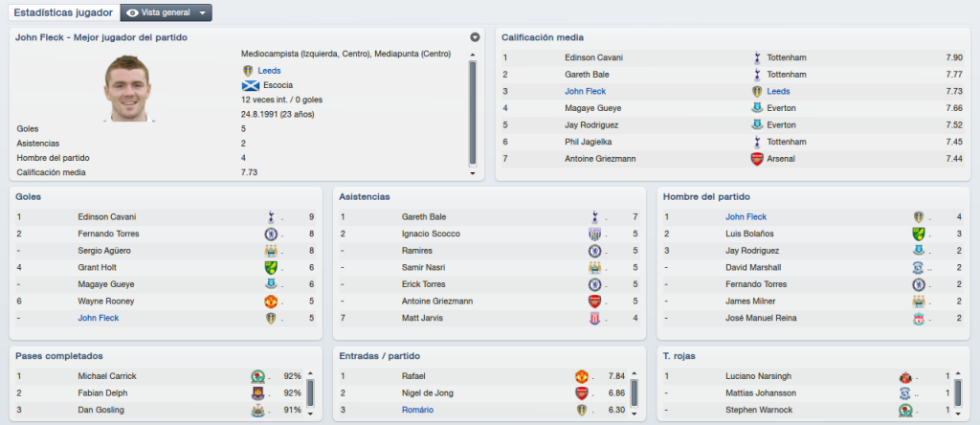Expand the John Fleck panel options arrow
Screen dimensions: 980x425
[x=475, y=37]
